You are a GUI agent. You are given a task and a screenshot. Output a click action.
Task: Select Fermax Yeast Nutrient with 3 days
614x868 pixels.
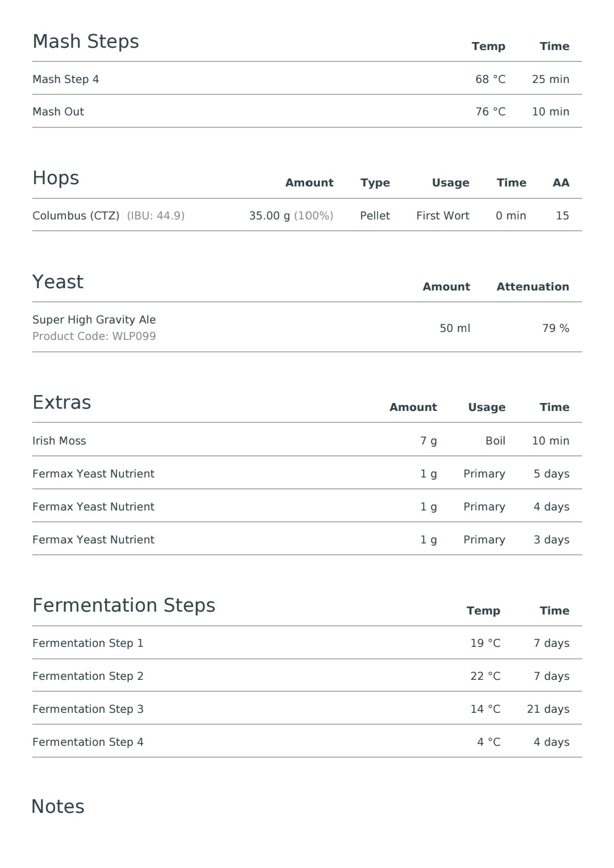[307, 539]
